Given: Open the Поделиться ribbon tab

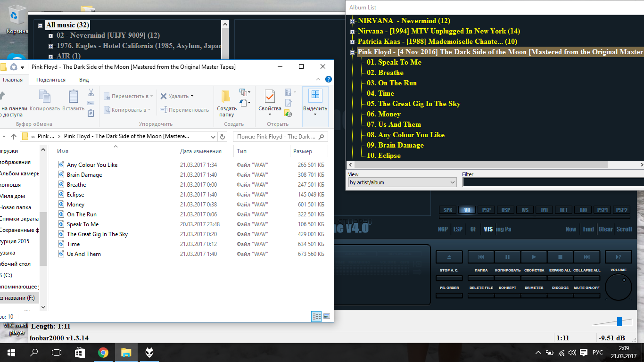Looking at the screenshot, I should point(51,80).
